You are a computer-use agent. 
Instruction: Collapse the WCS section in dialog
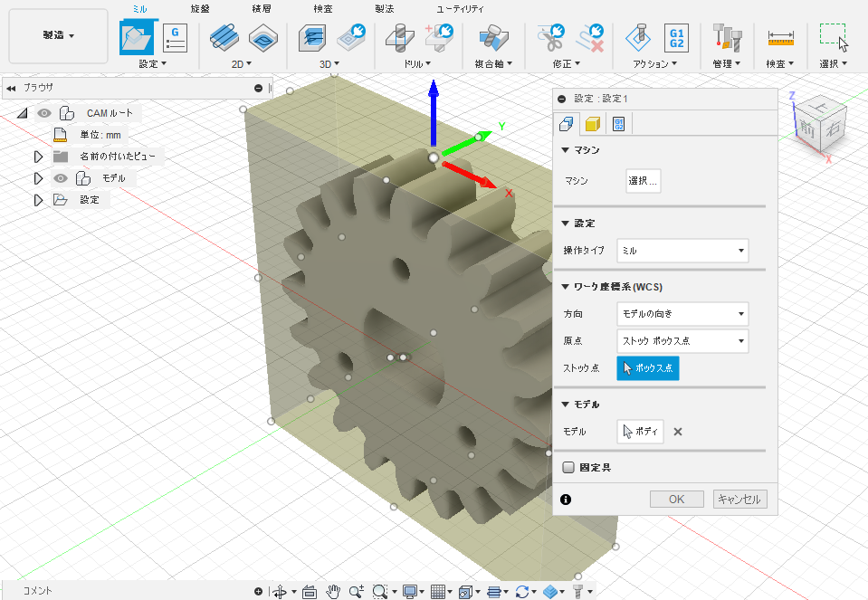(x=565, y=287)
